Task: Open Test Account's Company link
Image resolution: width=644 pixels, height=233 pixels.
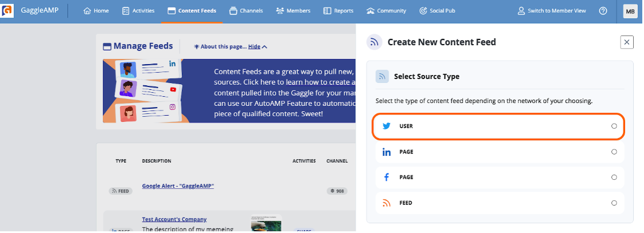Action: [x=174, y=219]
